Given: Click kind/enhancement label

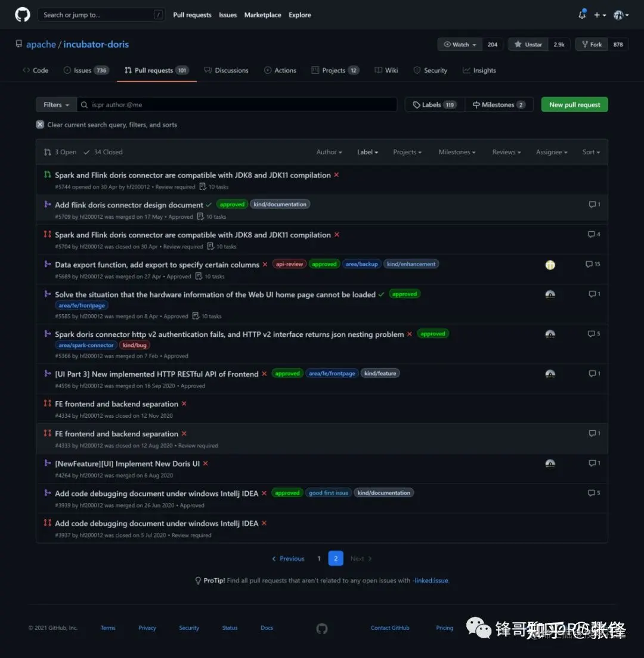Looking at the screenshot, I should [x=411, y=264].
